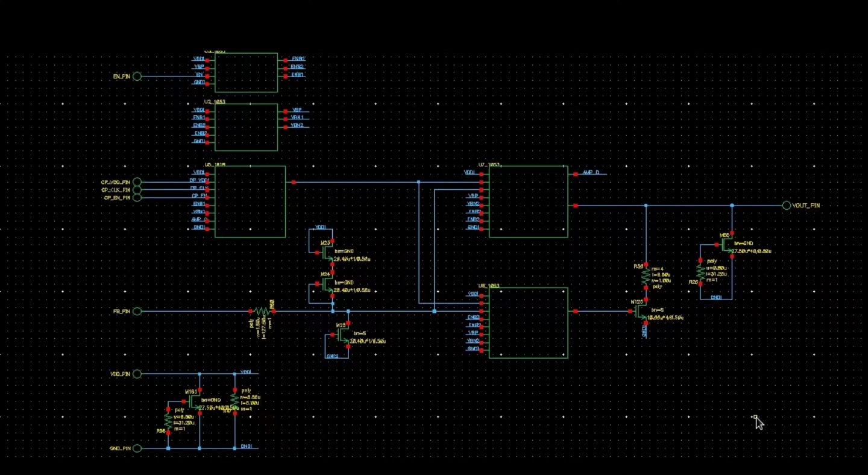Screen dimensions: 868x475
Task: Select the R58 resistor near GND_PIN
Action: click(168, 421)
